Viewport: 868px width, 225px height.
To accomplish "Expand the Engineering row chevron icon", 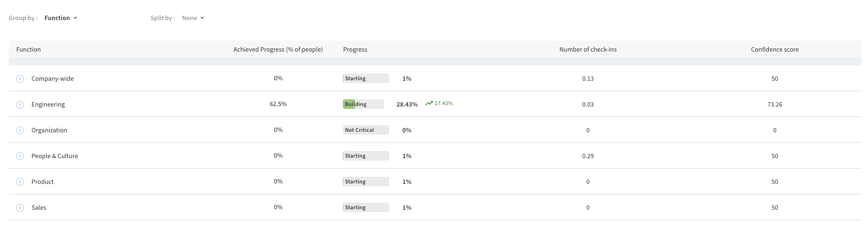I will (x=20, y=105).
